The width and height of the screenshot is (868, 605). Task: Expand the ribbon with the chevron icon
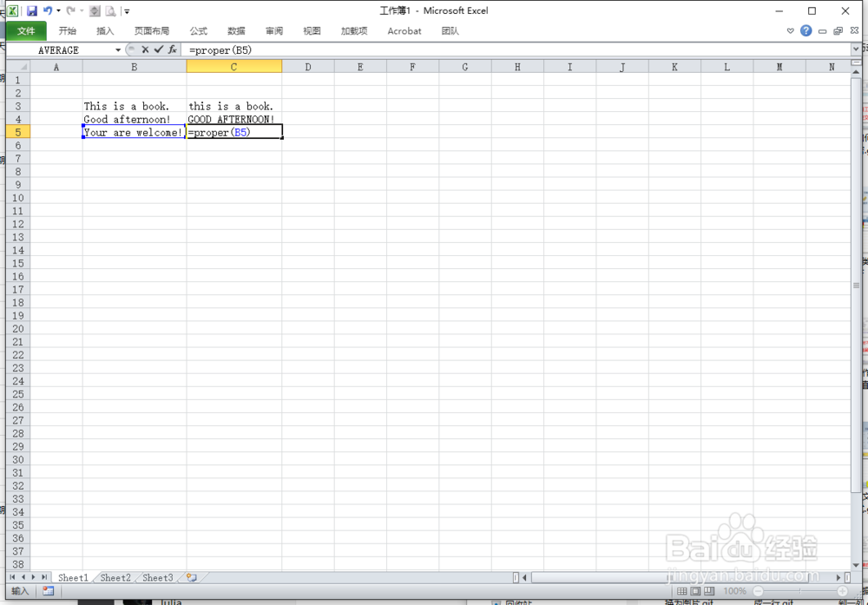coord(791,31)
